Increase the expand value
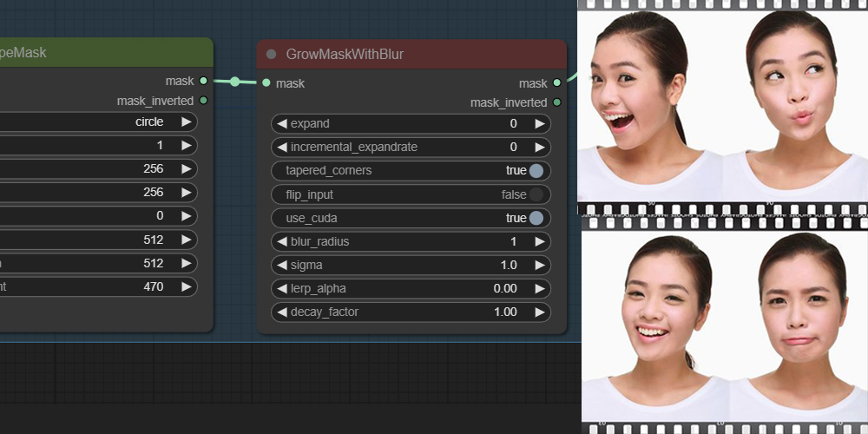The height and width of the screenshot is (434, 868). pos(540,123)
